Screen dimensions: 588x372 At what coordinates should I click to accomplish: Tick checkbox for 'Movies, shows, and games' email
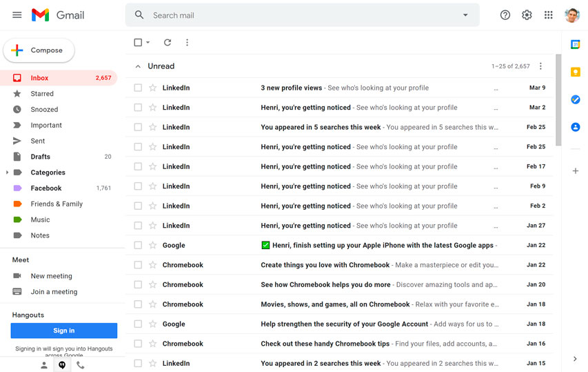(x=138, y=304)
